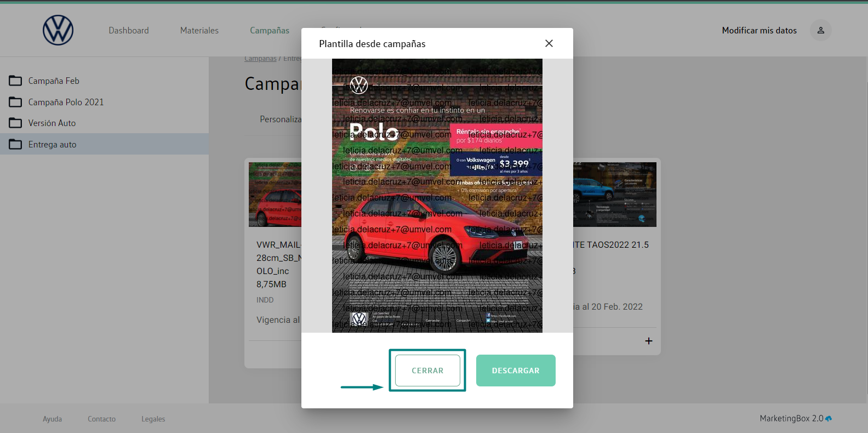Click the Volkswagen logo in header
Image resolution: width=868 pixels, height=433 pixels.
(x=58, y=30)
